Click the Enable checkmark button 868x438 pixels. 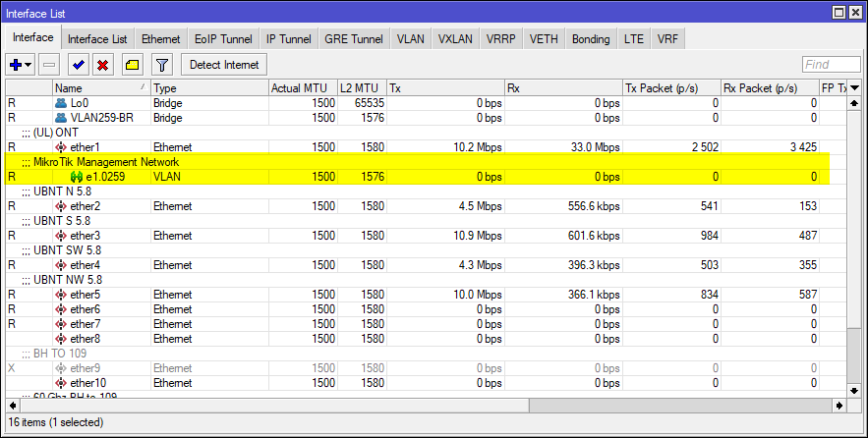pos(79,65)
